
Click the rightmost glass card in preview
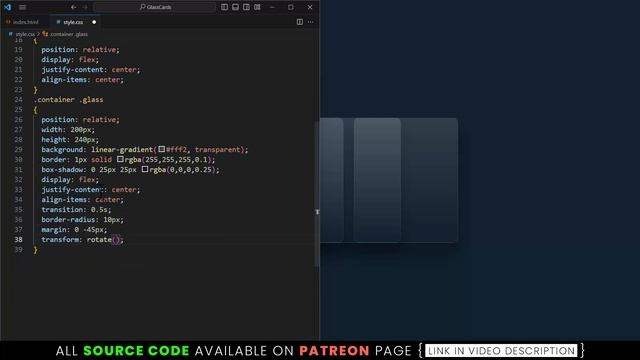coord(429,180)
